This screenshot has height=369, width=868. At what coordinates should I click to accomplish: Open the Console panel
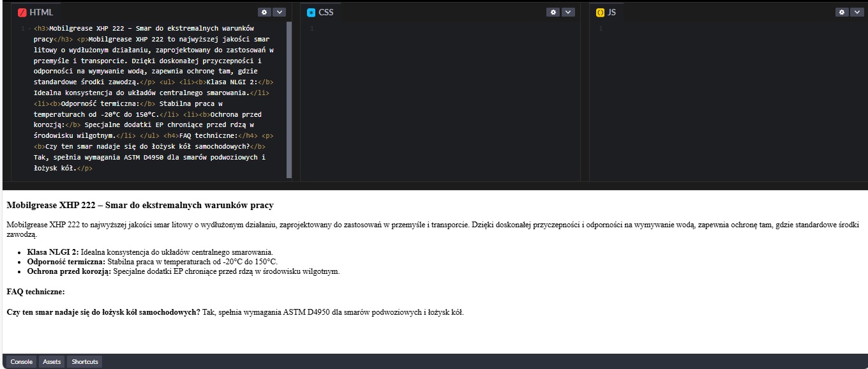(x=21, y=362)
